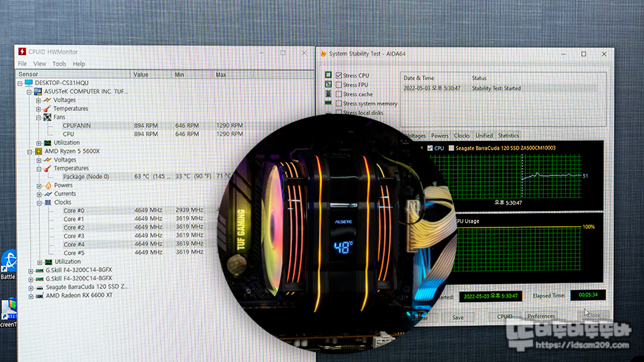Collapse the DESKTOP-CS31HQU root node
Viewport: 644px width, 362px height.
click(20, 83)
